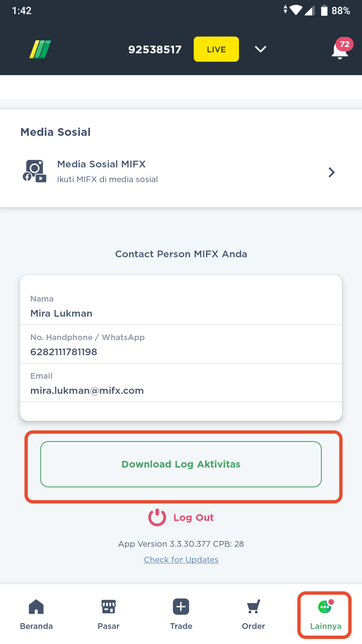Open Media Sosial MIFX chevron
Viewport: 362px width, 644px height.
(331, 172)
